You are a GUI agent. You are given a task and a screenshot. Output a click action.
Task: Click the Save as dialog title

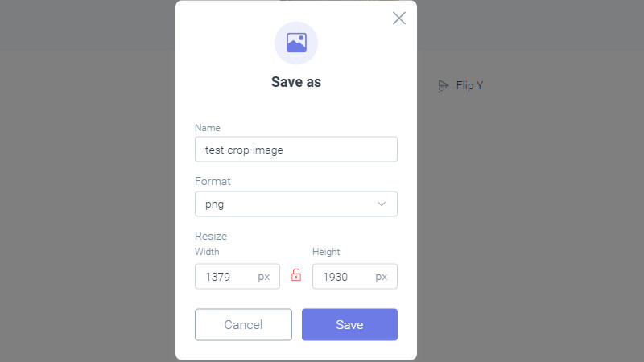296,82
